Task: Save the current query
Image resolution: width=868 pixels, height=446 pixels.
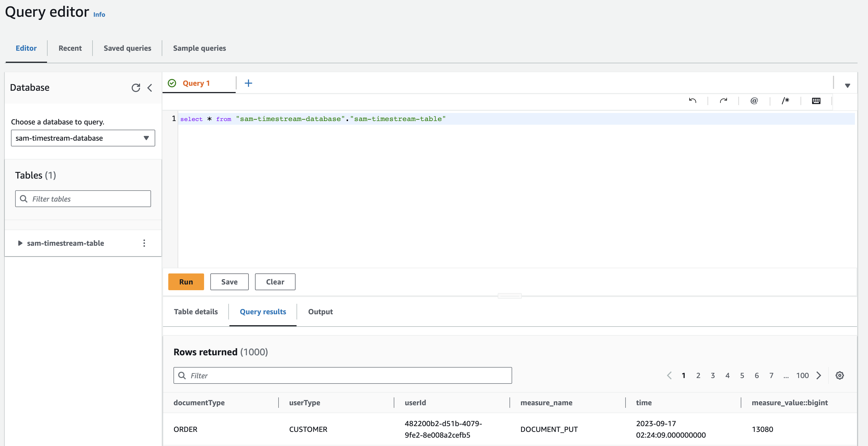Action: [229, 282]
